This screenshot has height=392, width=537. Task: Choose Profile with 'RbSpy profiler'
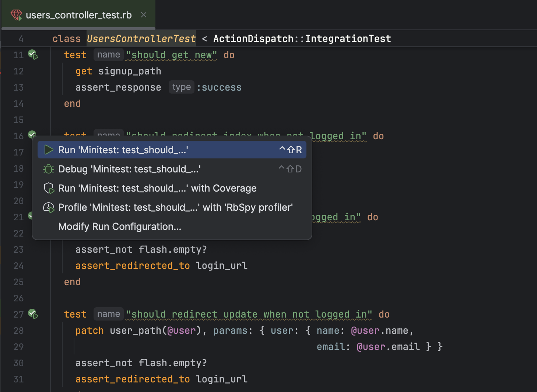(175, 207)
